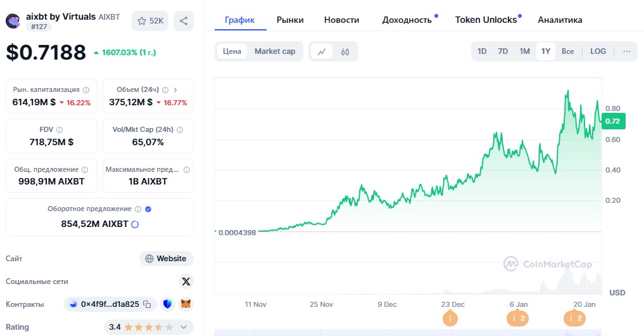Click the share icon button
This screenshot has width=644, height=336.
pyautogui.click(x=184, y=21)
